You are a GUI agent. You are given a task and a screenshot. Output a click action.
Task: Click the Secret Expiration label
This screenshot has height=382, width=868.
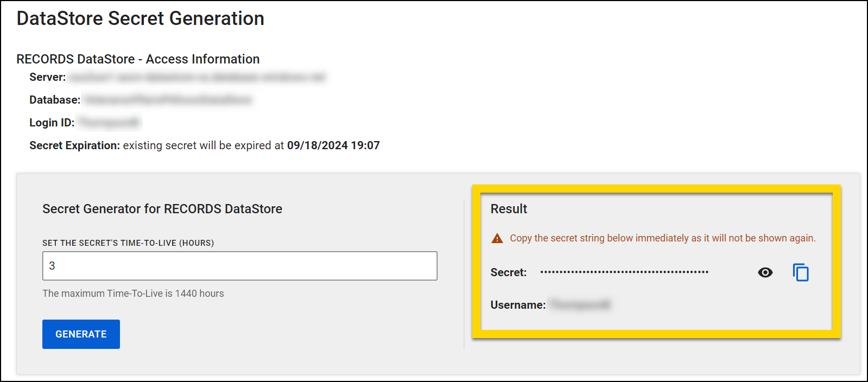coord(74,145)
